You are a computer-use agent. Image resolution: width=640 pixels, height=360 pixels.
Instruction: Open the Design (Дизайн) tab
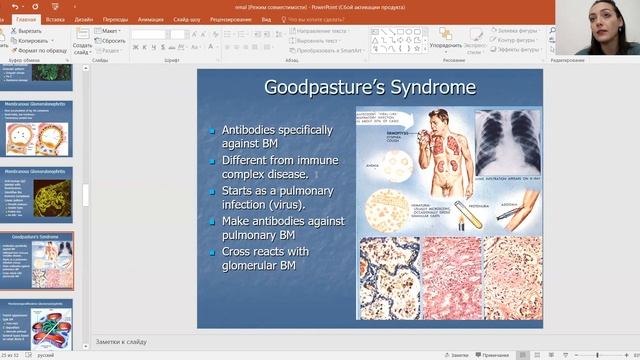point(84,19)
